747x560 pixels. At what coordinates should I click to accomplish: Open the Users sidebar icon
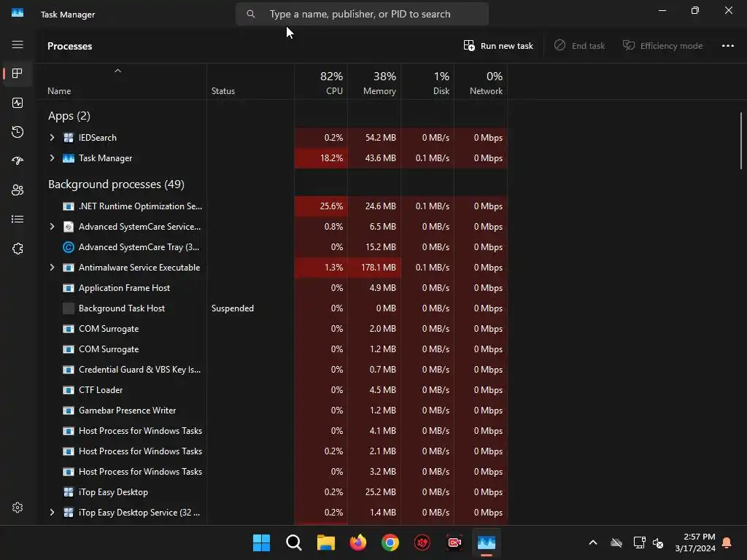coord(18,190)
